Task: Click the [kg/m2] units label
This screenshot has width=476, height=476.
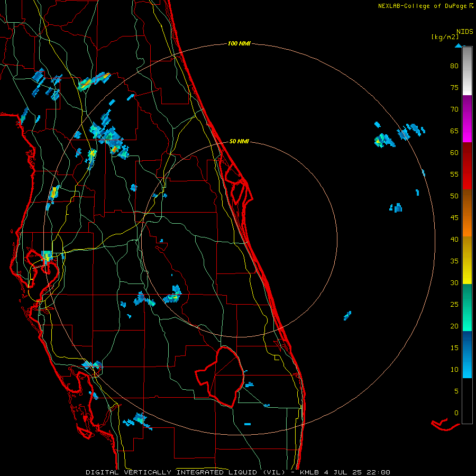Action: [x=445, y=37]
